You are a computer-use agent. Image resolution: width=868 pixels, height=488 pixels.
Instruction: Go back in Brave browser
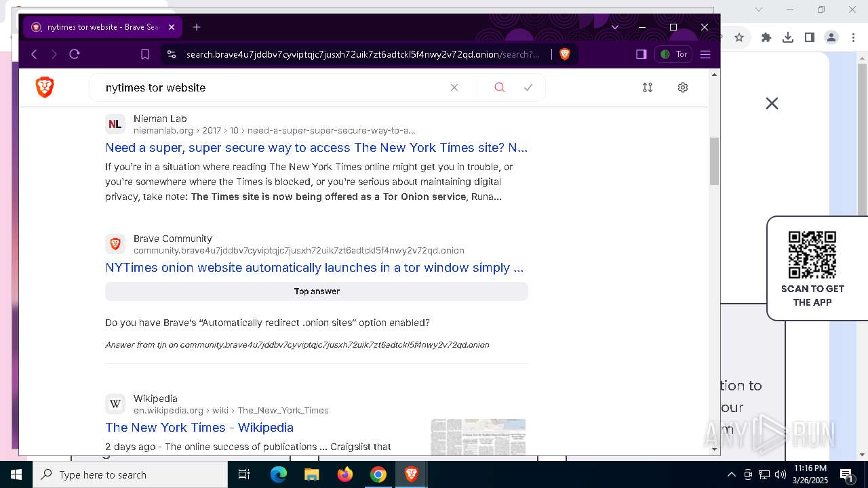point(34,54)
